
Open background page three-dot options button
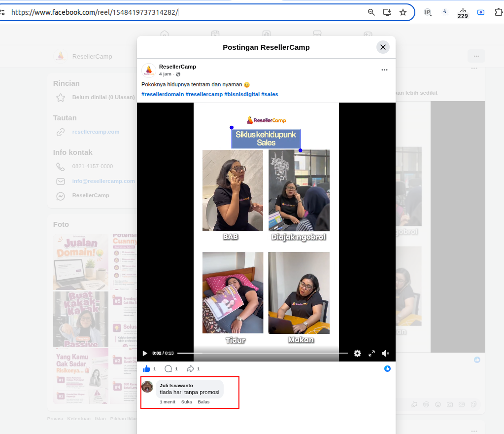[x=476, y=56]
